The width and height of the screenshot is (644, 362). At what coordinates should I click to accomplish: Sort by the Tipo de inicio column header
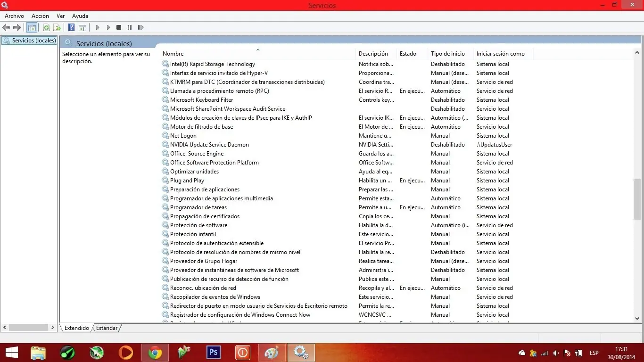451,54
